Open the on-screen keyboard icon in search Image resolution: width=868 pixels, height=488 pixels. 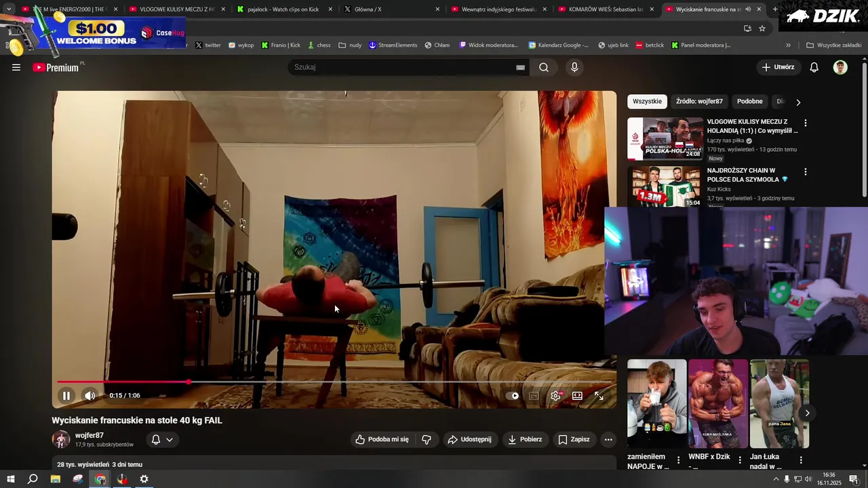[x=520, y=67]
